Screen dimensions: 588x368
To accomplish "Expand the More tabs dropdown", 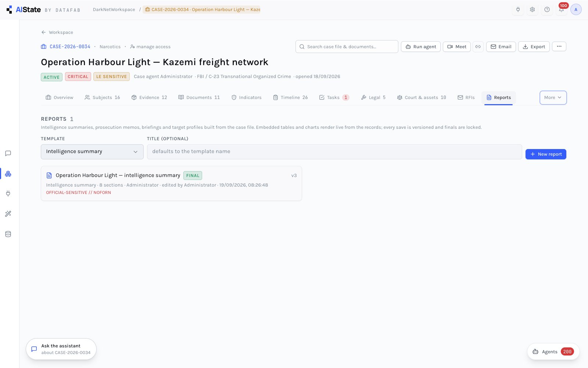I will (553, 98).
